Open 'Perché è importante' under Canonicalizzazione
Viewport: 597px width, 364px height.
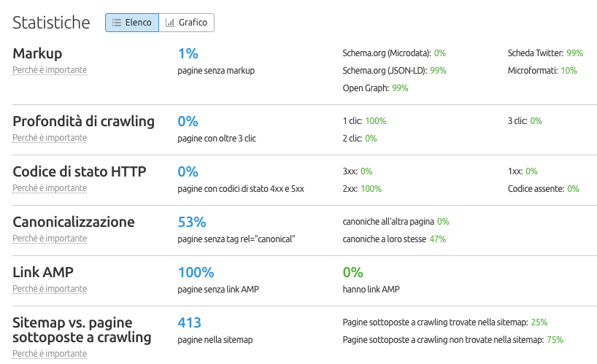click(x=50, y=238)
